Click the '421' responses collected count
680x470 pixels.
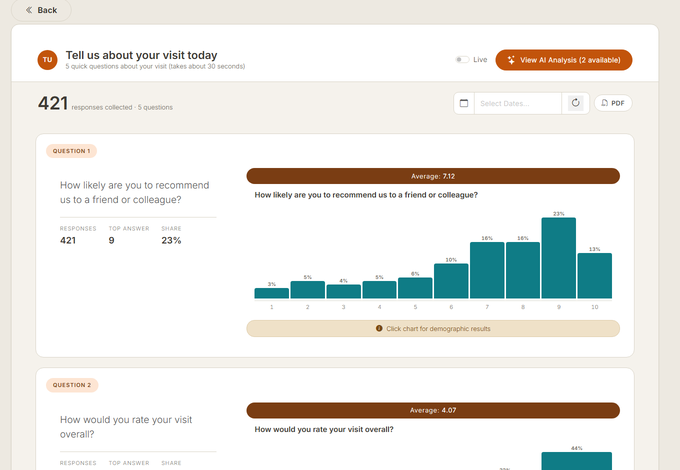point(53,103)
